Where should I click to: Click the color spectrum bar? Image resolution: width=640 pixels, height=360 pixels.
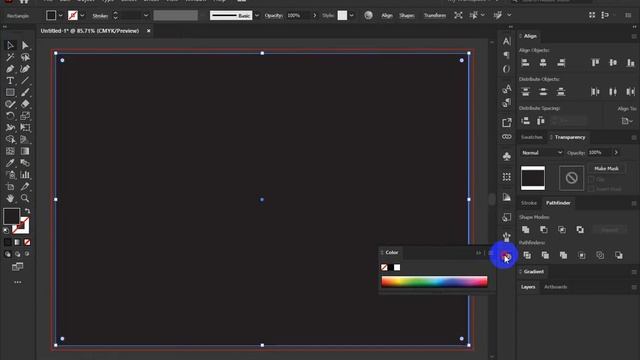click(434, 281)
